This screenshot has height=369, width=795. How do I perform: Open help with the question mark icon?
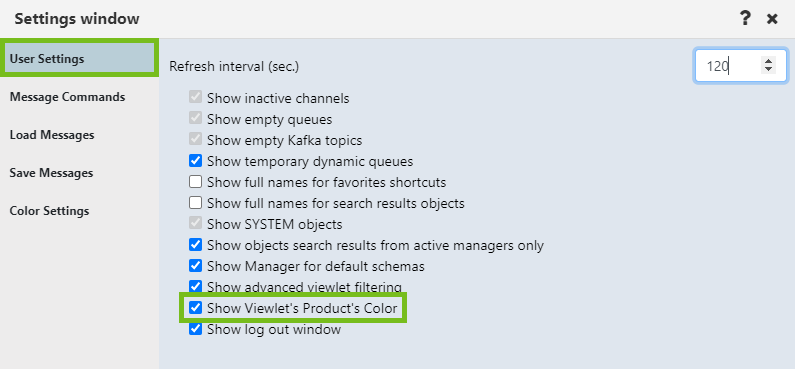tap(745, 19)
